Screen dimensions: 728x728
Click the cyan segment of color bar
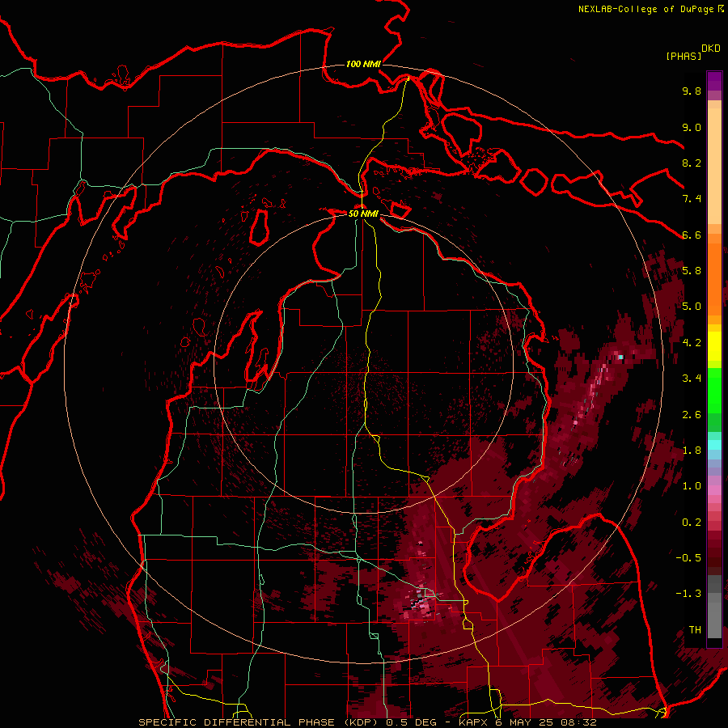click(714, 445)
